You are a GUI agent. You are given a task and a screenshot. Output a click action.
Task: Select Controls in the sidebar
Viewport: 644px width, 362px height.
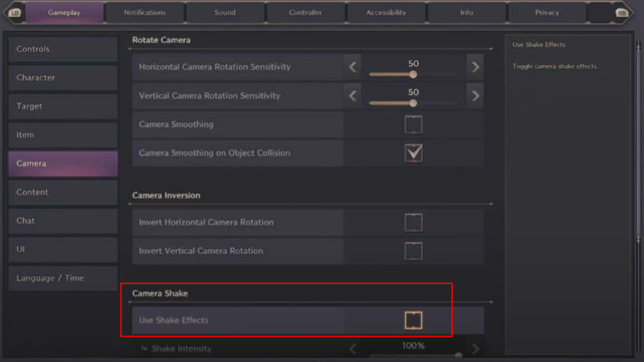coord(64,49)
